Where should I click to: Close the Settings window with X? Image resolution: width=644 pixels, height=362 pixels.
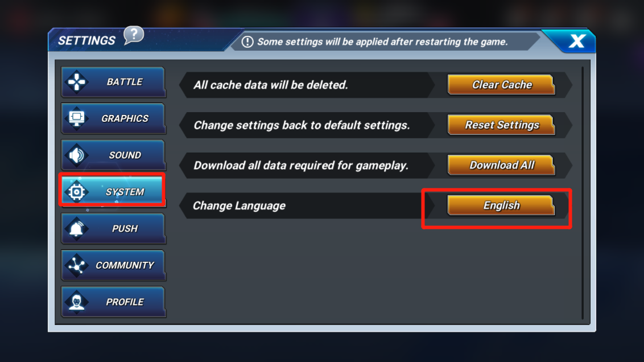(x=577, y=40)
